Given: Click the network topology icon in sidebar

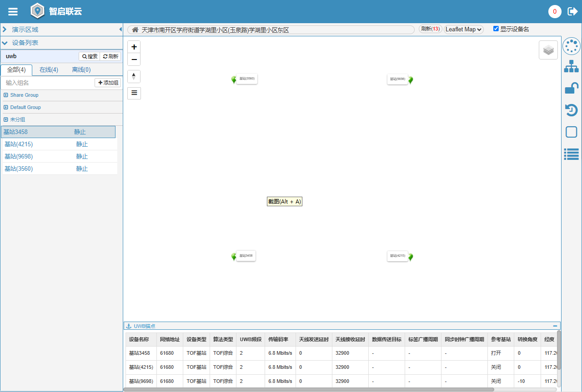Looking at the screenshot, I should point(571,66).
